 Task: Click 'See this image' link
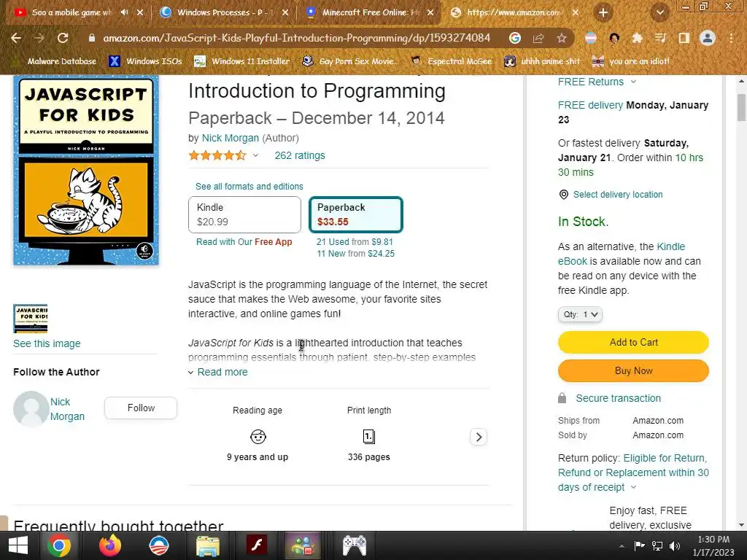point(47,343)
